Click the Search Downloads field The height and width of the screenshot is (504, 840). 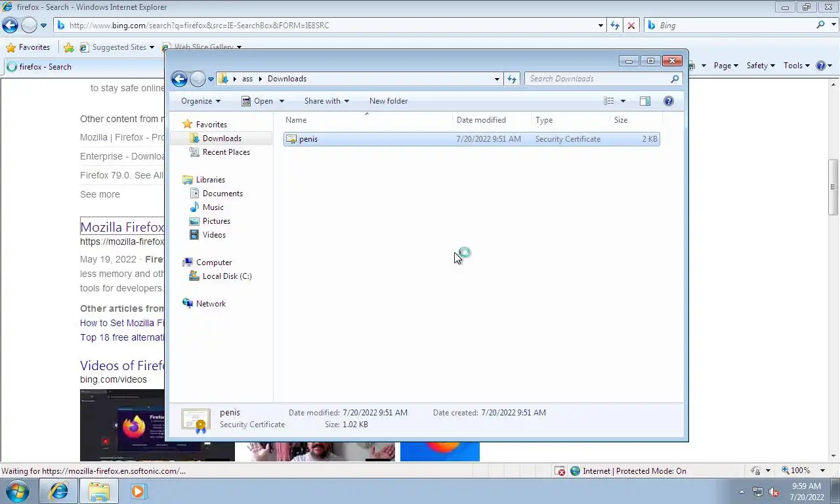click(x=602, y=79)
